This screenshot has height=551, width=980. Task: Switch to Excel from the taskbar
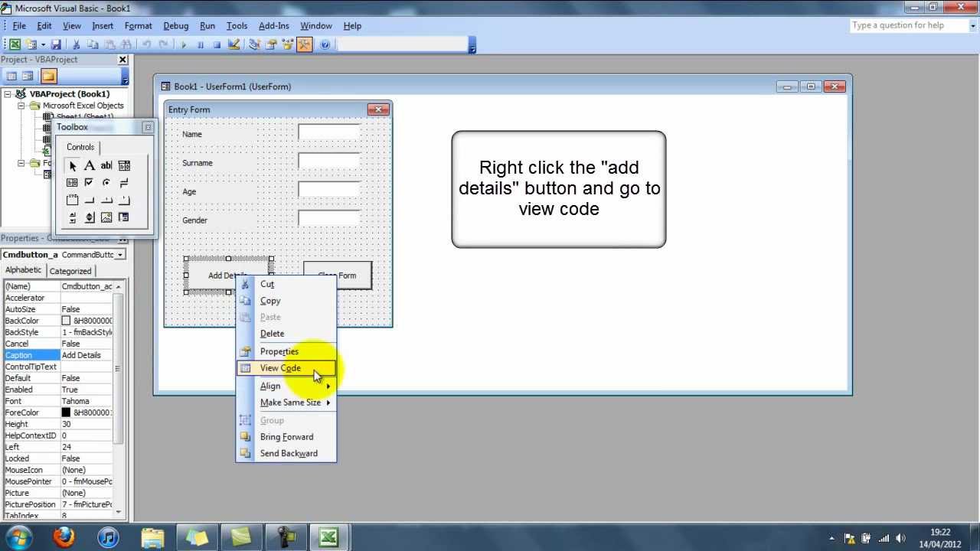pyautogui.click(x=329, y=537)
